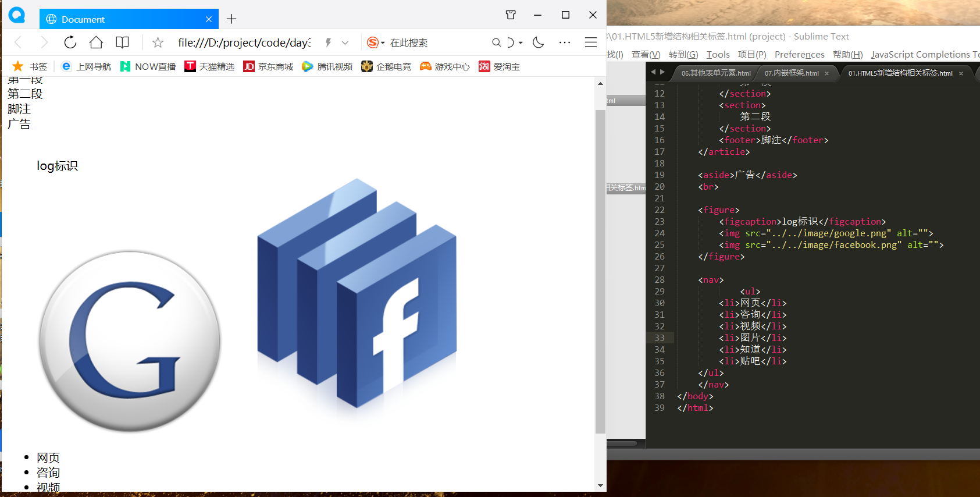The height and width of the screenshot is (497, 980).
Task: Click the browser forward arrow
Action: 44,42
